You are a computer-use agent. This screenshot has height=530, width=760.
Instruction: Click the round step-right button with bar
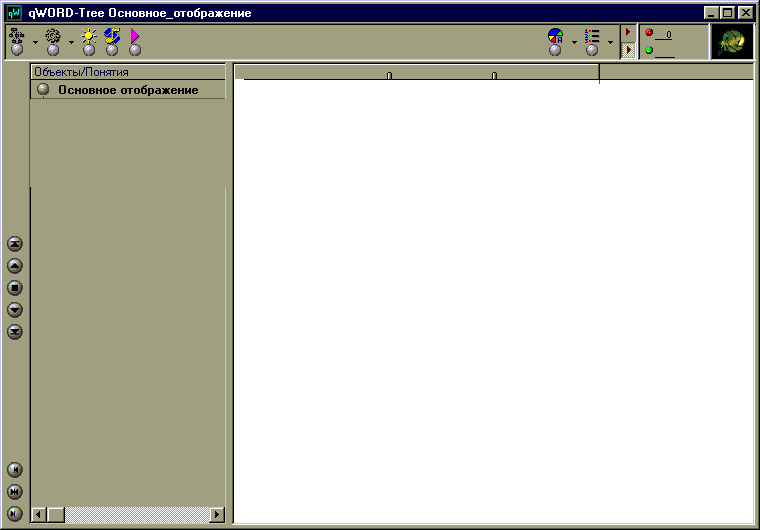coord(15,514)
